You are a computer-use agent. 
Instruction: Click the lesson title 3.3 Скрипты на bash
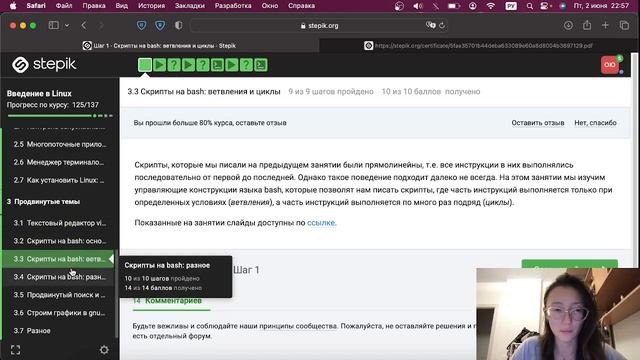tap(204, 91)
